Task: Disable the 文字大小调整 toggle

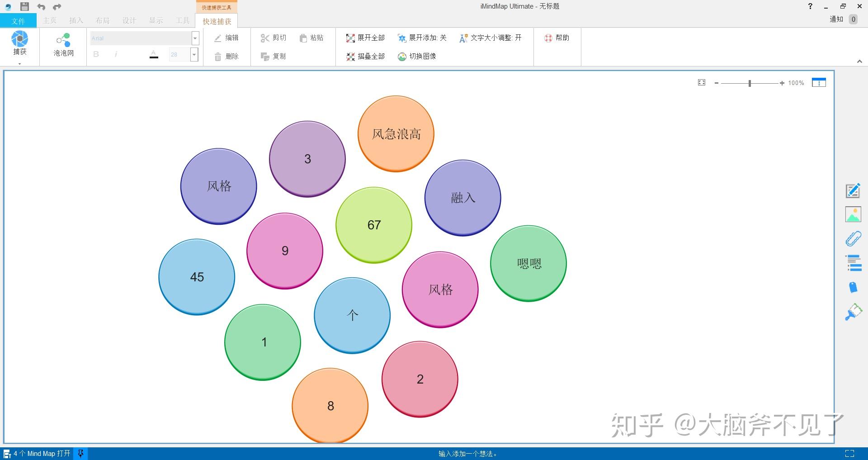Action: [x=490, y=38]
